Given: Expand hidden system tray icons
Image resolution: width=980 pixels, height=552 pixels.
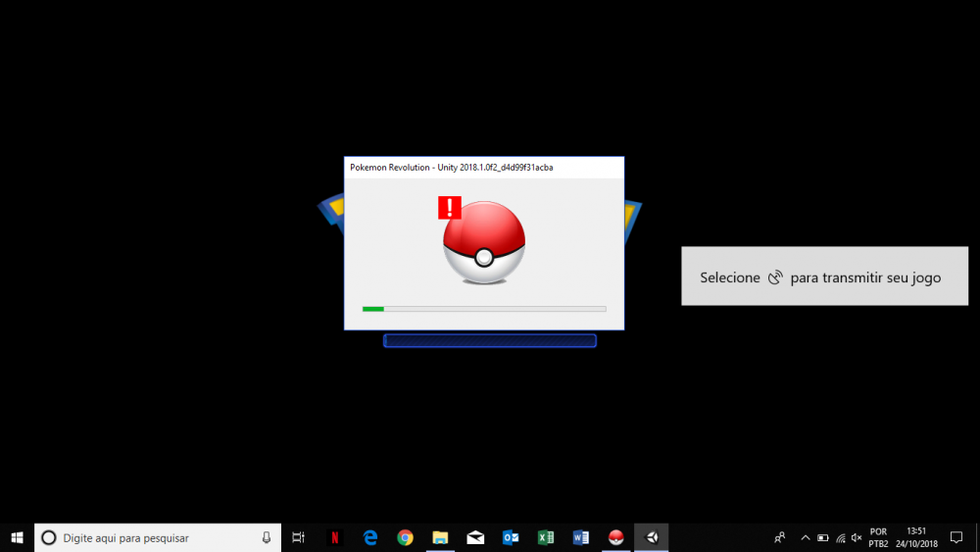Looking at the screenshot, I should click(805, 537).
